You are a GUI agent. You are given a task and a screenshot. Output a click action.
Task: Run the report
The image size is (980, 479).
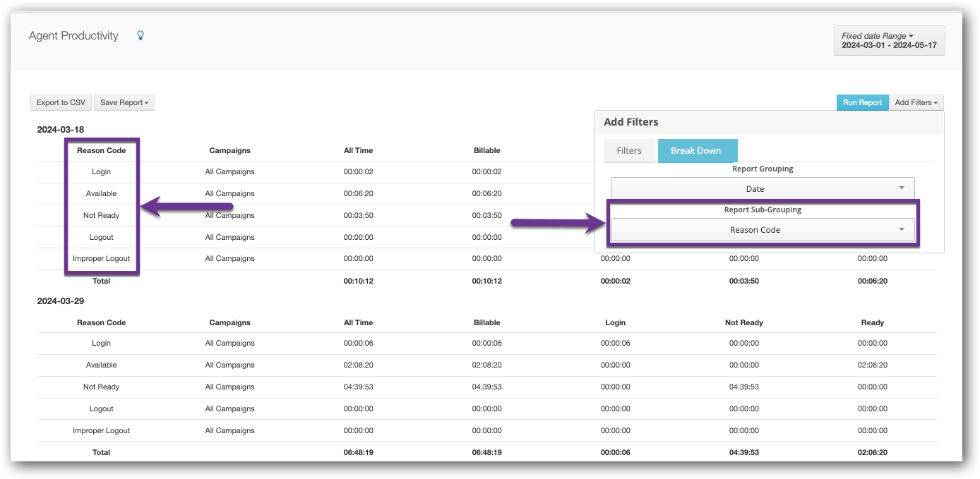[x=862, y=103]
